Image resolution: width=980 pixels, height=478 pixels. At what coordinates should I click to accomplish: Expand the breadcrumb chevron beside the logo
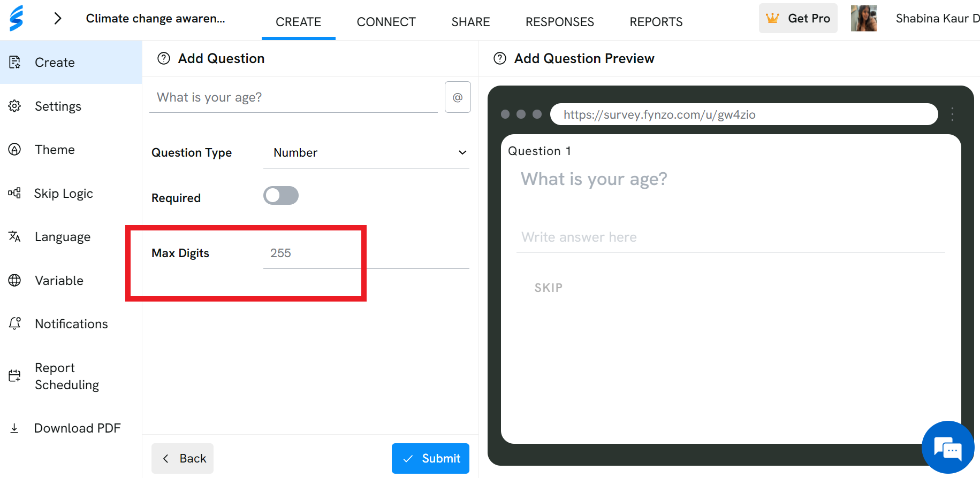pyautogui.click(x=58, y=19)
